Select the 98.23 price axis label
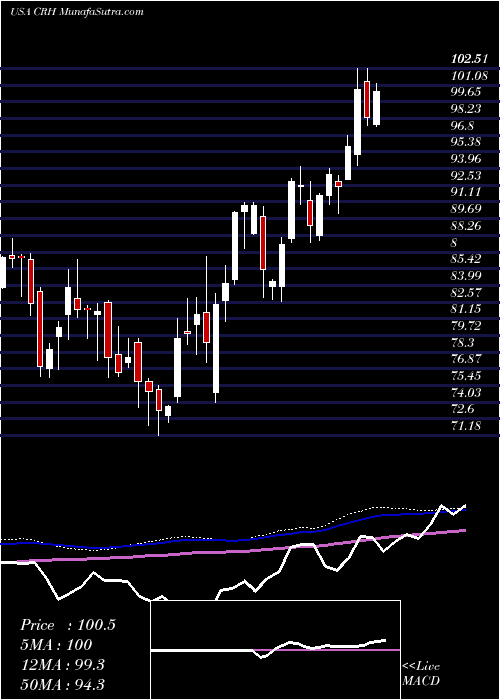The image size is (500, 700). click(x=467, y=109)
